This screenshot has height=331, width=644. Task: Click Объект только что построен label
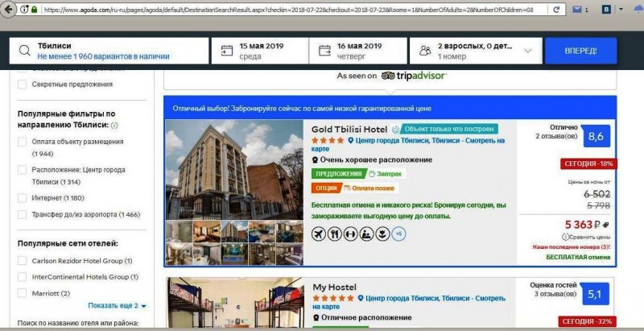(448, 129)
